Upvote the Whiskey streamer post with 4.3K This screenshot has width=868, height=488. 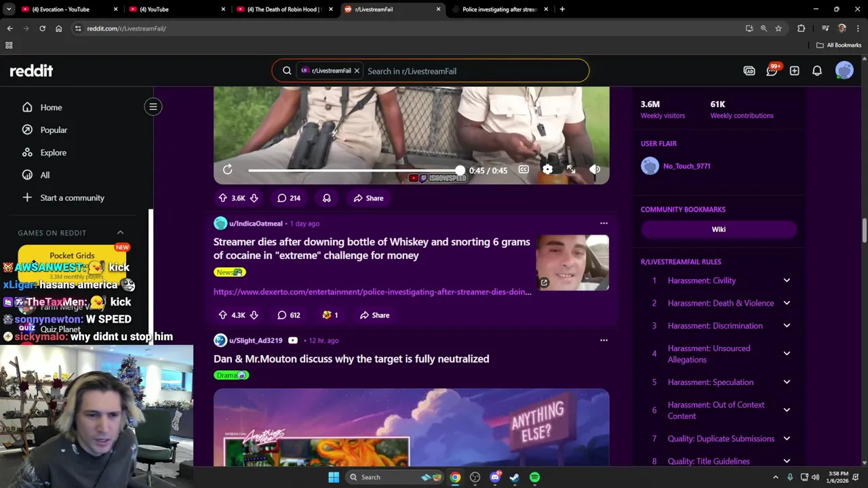coord(222,314)
